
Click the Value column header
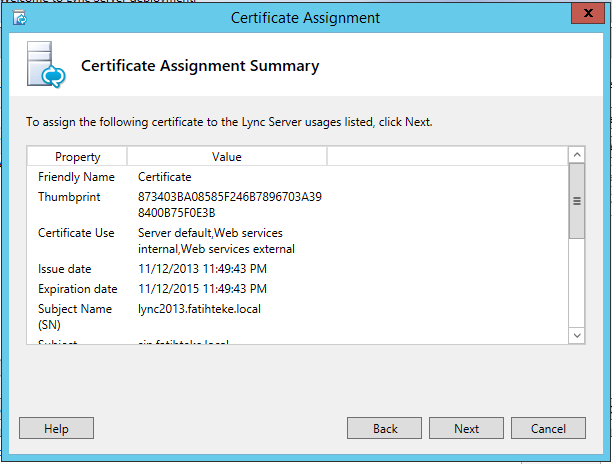coord(227,156)
